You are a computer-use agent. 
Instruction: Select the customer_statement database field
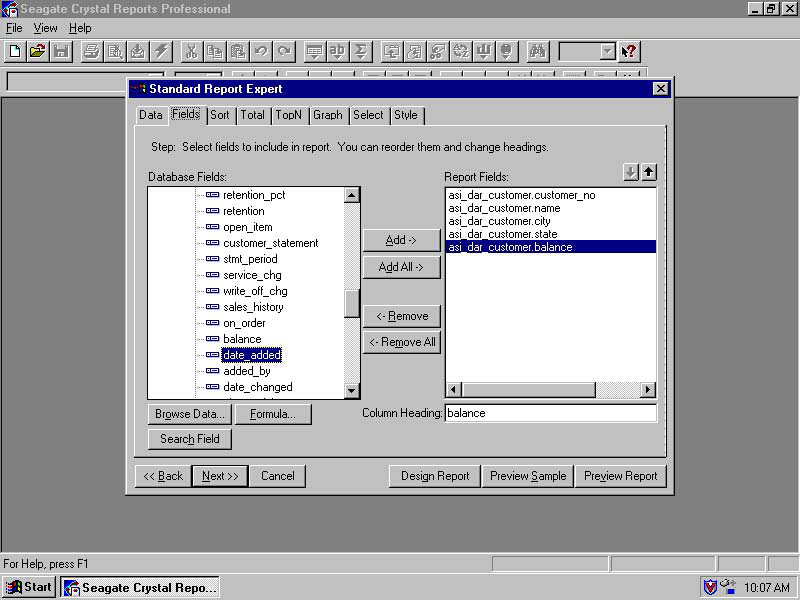[271, 243]
